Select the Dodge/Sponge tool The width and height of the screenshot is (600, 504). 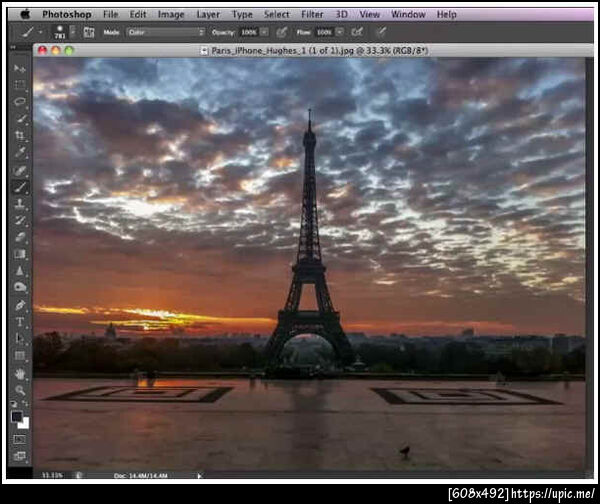(19, 287)
